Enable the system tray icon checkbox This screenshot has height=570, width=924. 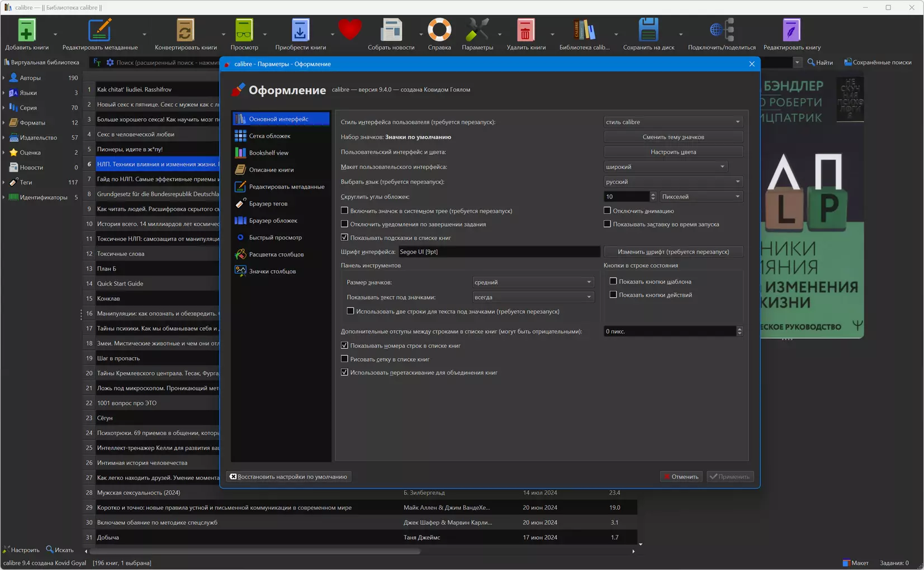tap(345, 211)
